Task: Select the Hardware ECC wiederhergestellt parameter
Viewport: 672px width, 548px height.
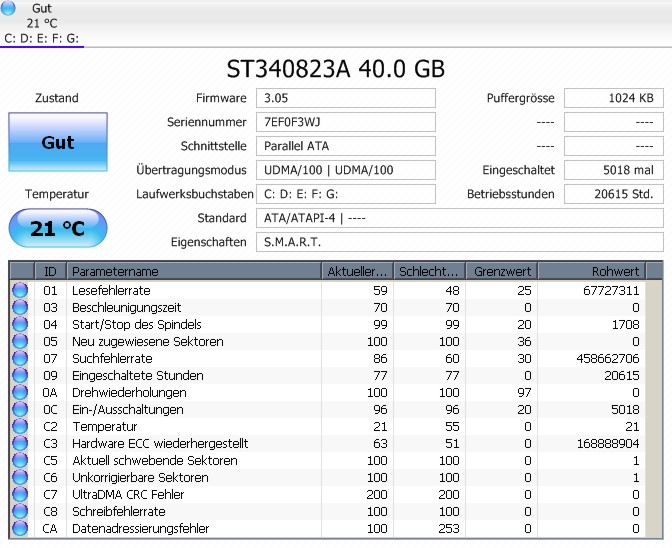Action: point(160,443)
